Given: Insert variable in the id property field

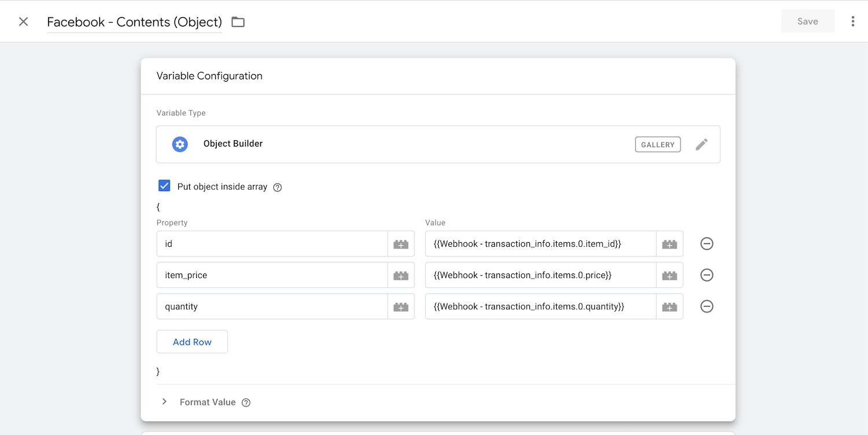Looking at the screenshot, I should coord(401,244).
